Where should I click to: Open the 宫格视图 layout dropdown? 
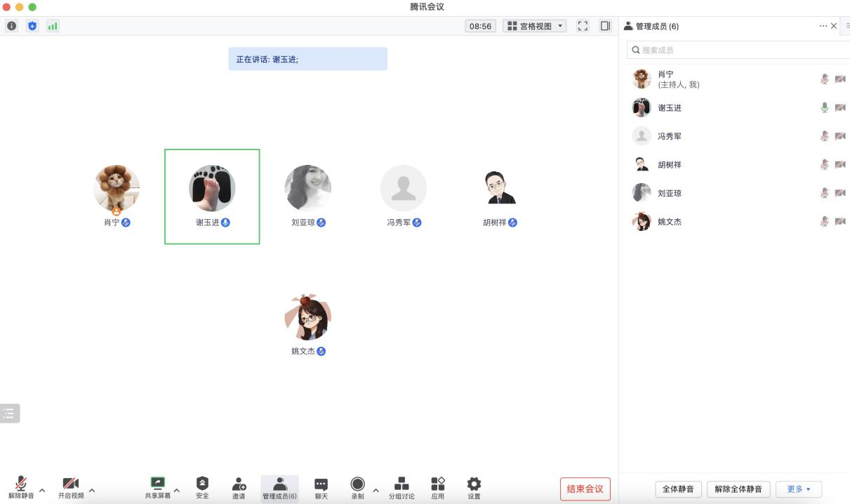pyautogui.click(x=535, y=26)
